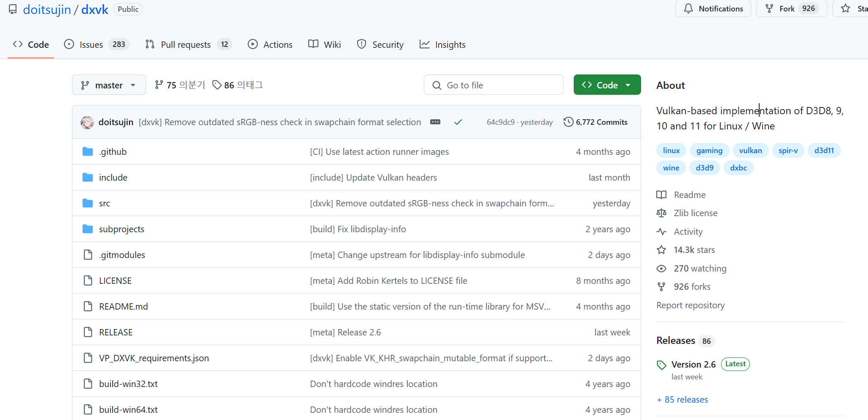Open the Zlib license link
The image size is (868, 420).
coord(687,213)
